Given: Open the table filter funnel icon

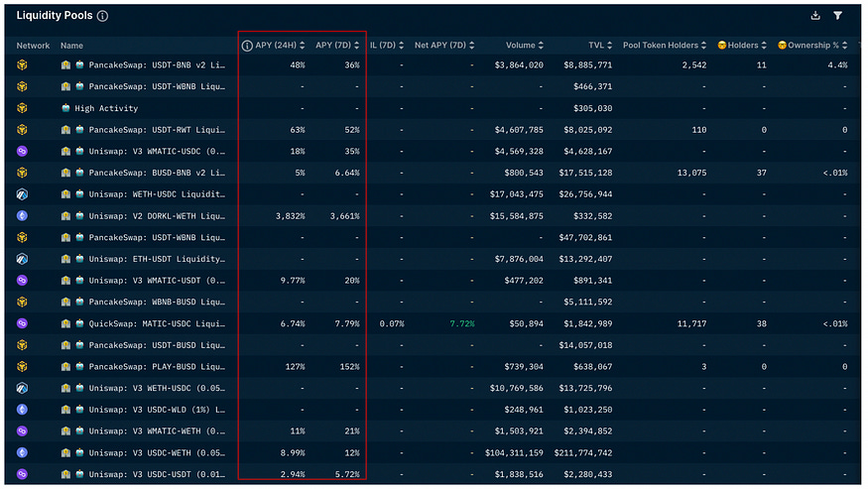Looking at the screenshot, I should click(x=837, y=16).
